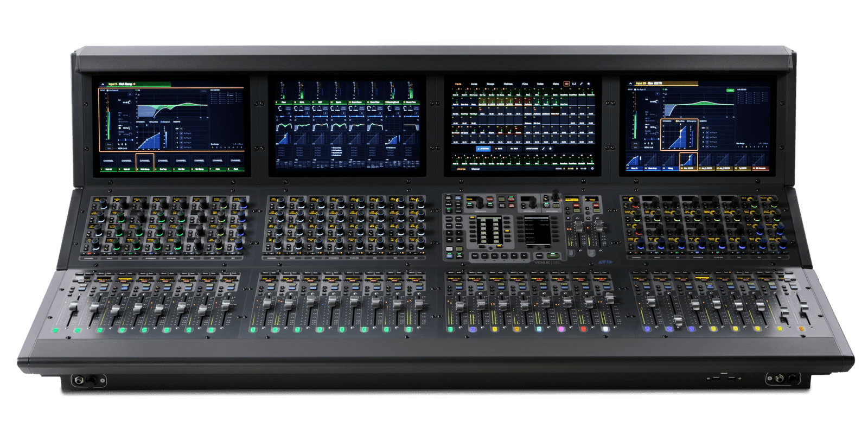Push the red Previous snapshot button
Image resolution: width=868 pixels, height=435 pixels.
pyautogui.click(x=490, y=199)
